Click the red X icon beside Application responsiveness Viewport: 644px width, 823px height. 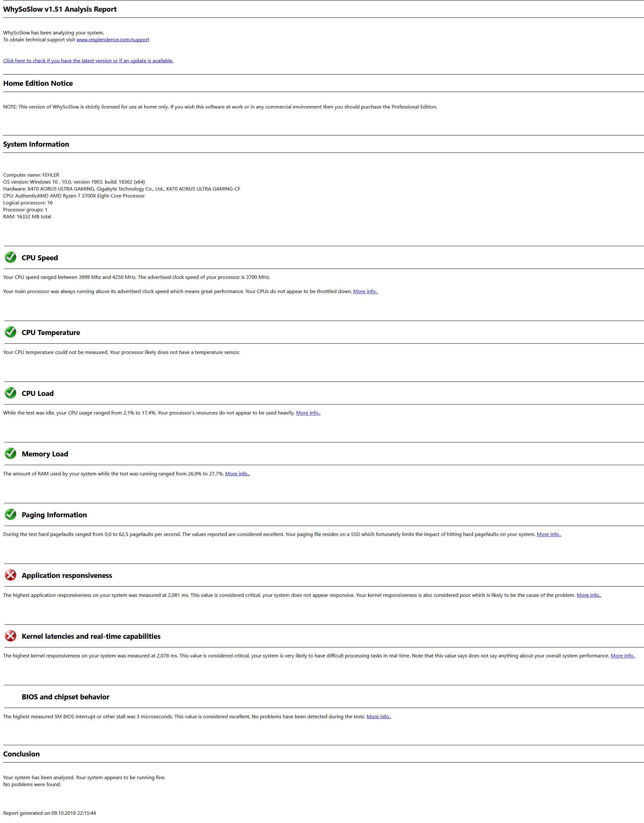point(10,575)
